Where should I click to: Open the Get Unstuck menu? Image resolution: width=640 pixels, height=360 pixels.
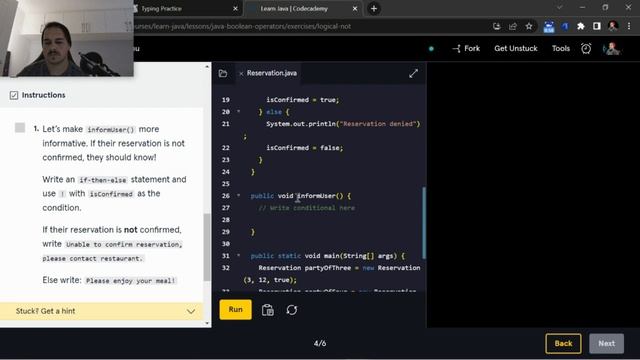point(516,49)
